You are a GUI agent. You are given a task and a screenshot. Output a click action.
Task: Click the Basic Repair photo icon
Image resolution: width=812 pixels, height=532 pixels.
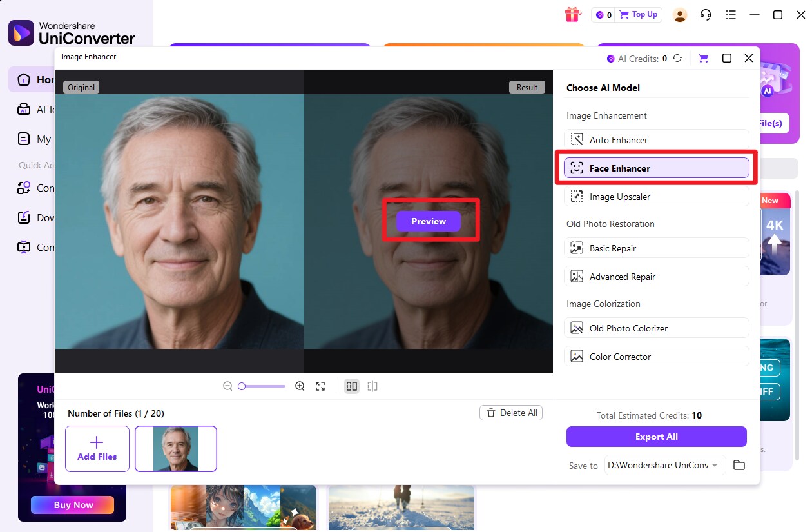(577, 248)
